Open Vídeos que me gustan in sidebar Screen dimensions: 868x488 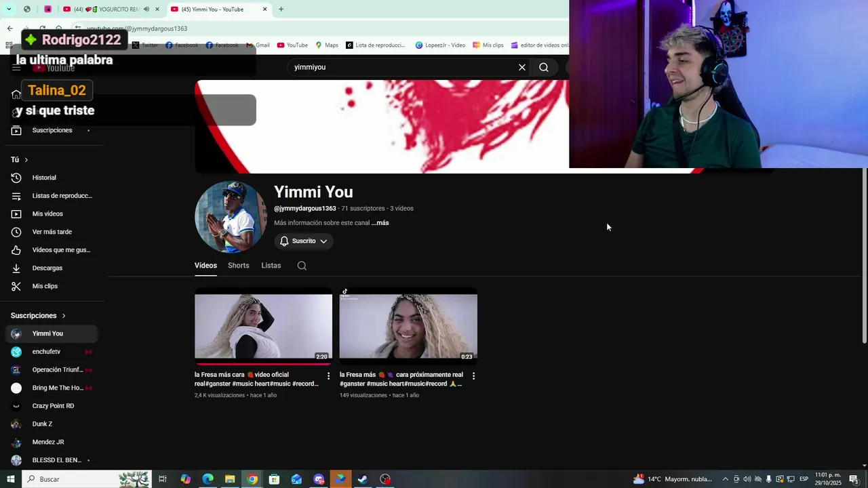coord(51,250)
